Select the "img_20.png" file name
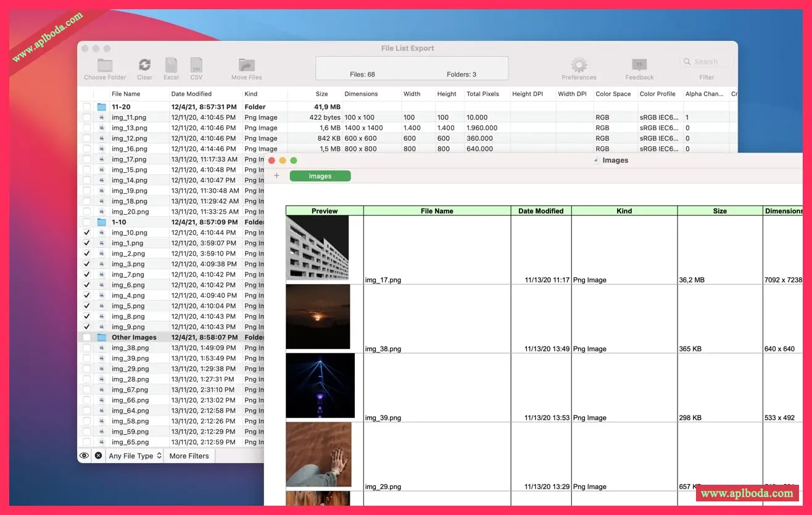812x515 pixels. click(x=130, y=212)
